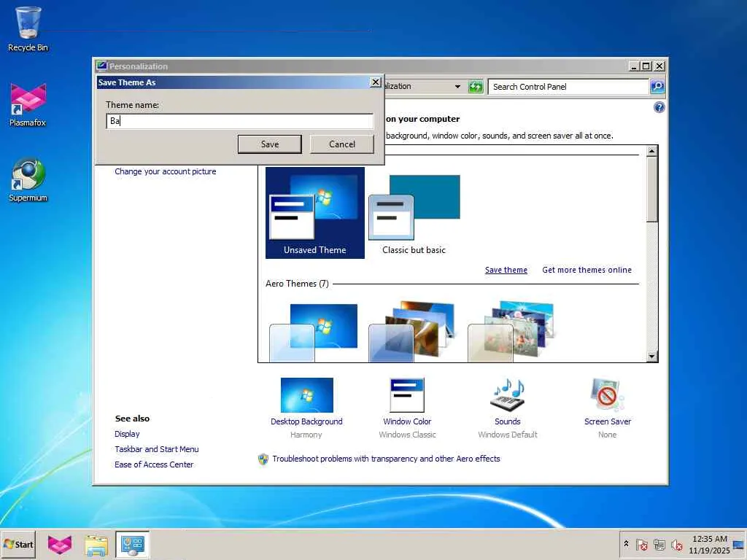Open Taskbar and Start Menu link
Screen dimensions: 747x560
(x=157, y=449)
